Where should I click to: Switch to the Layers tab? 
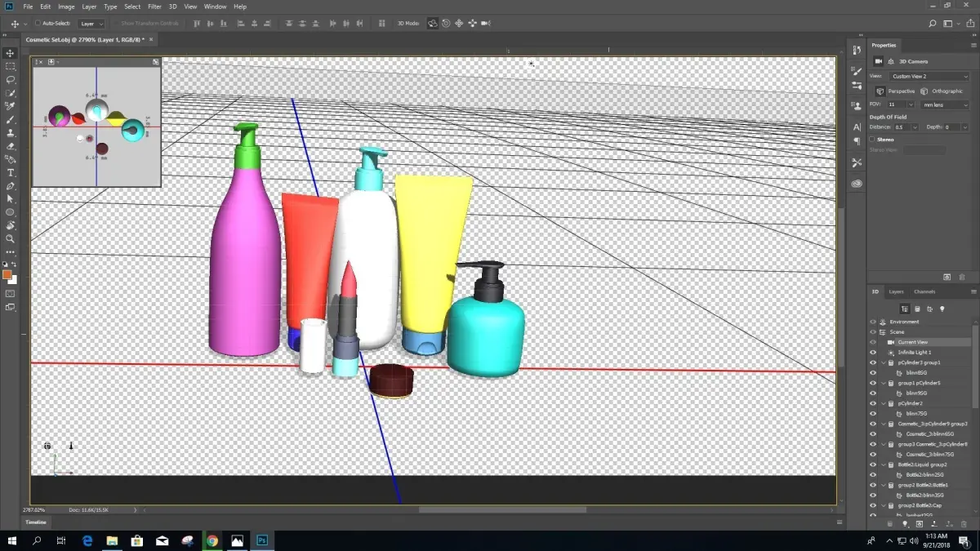897,291
